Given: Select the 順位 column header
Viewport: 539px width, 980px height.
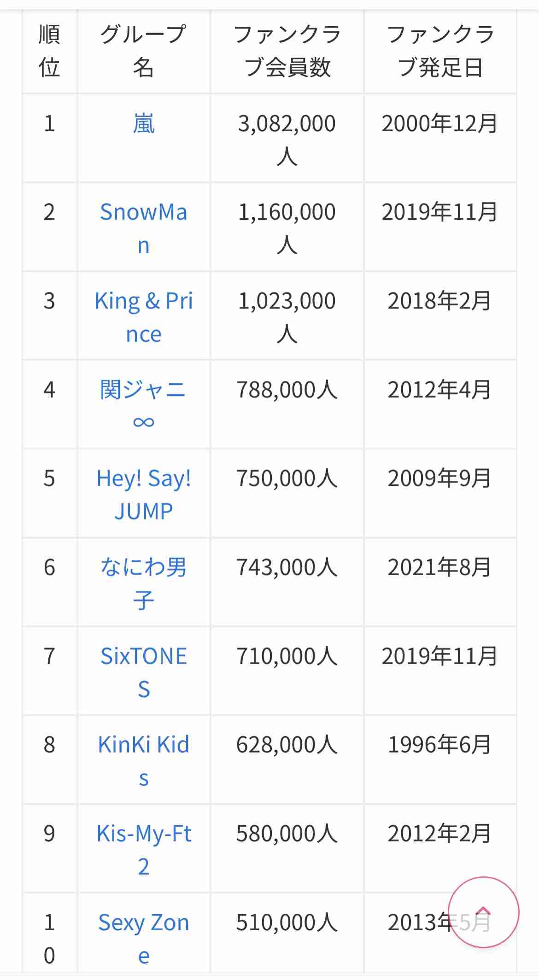Looking at the screenshot, I should coord(49,51).
